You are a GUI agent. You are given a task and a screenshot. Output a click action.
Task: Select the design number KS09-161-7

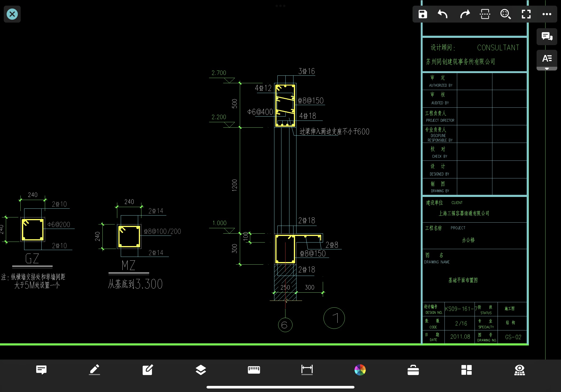pyautogui.click(x=461, y=309)
